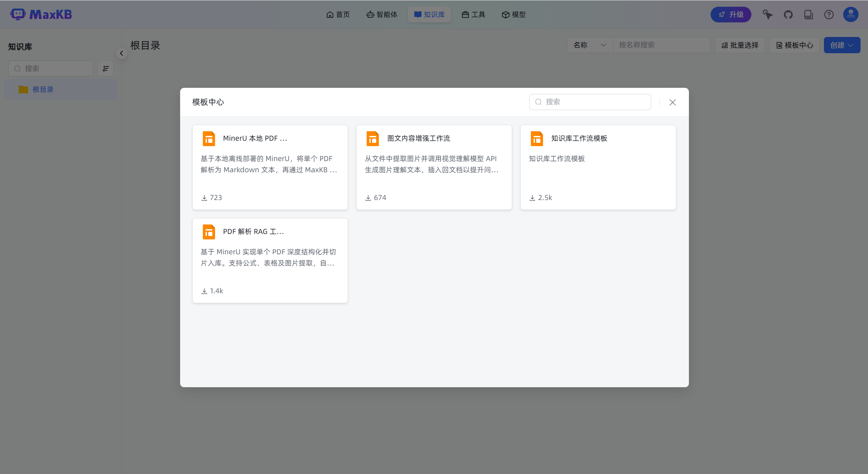Click the 批量选择 button

[x=740, y=45]
